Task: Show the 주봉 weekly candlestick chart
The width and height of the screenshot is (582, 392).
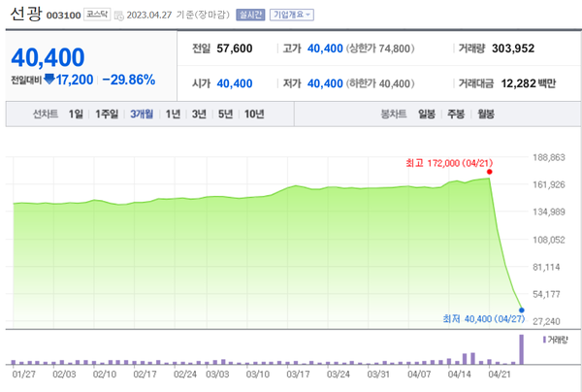Action: [455, 114]
